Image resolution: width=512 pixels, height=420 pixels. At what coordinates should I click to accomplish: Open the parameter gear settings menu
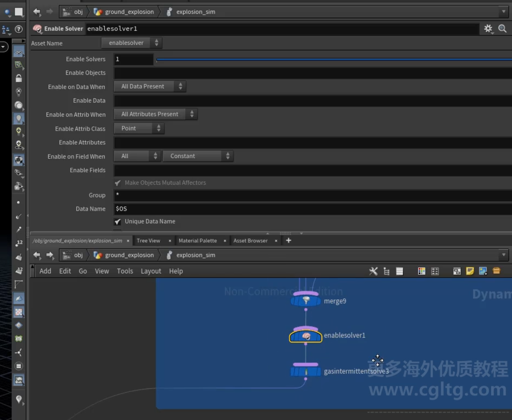click(488, 29)
